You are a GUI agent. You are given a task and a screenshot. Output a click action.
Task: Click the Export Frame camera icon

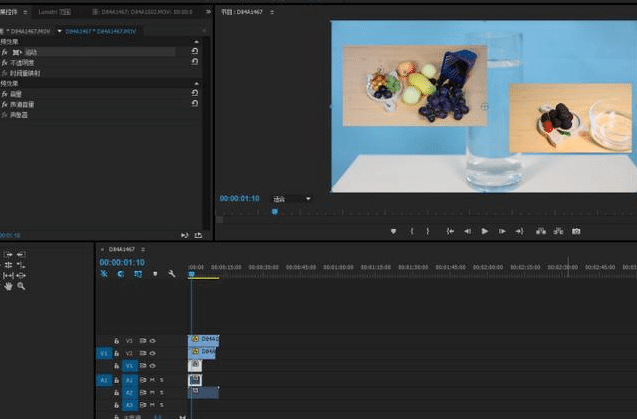(x=576, y=231)
